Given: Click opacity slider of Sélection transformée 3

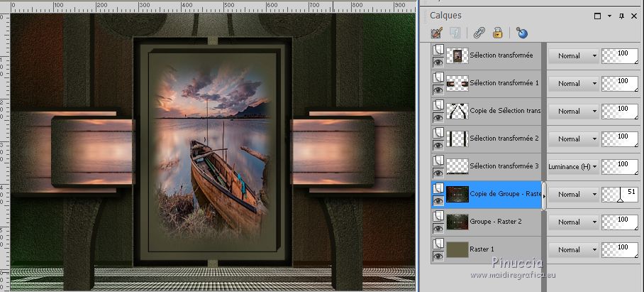Looking at the screenshot, I should tap(620, 166).
